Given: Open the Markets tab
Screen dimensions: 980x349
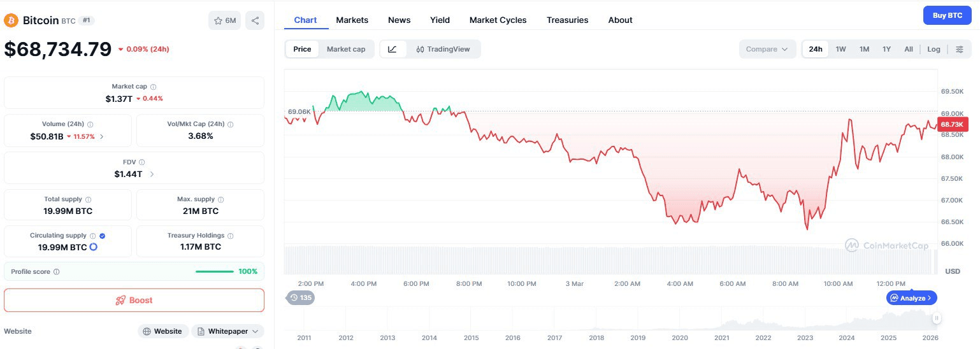Looking at the screenshot, I should click(352, 20).
